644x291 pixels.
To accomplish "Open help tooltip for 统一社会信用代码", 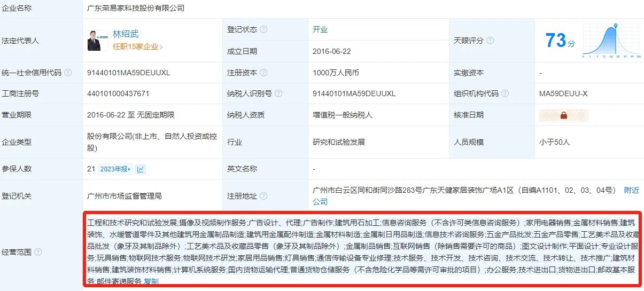I will tap(68, 73).
